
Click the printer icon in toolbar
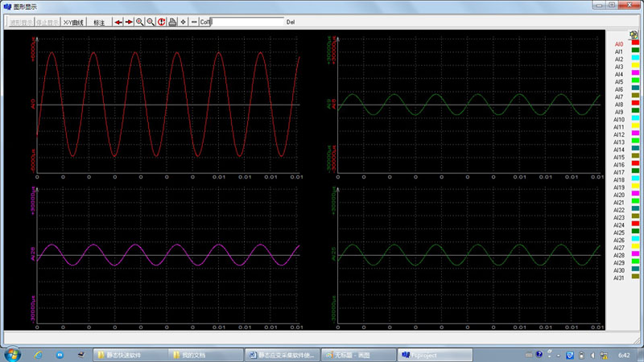pos(172,22)
